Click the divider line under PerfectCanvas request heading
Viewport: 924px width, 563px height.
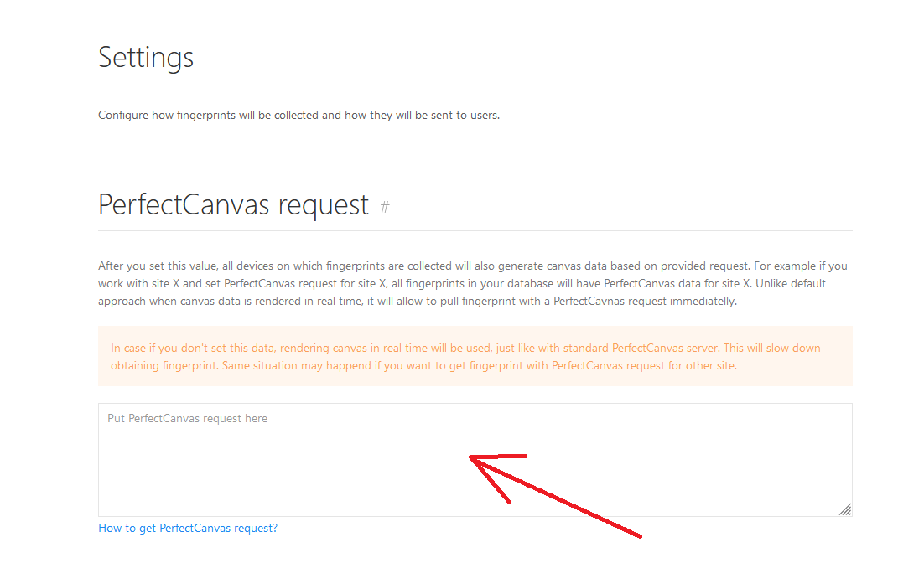[475, 230]
